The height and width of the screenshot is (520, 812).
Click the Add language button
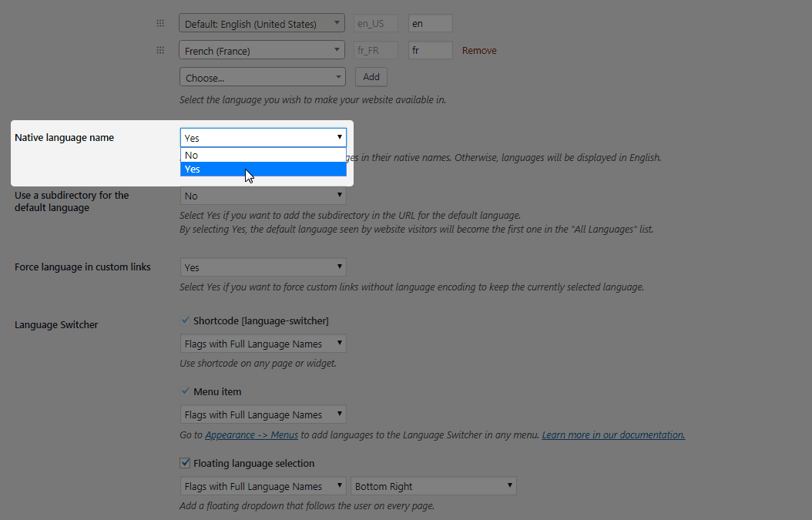point(371,77)
